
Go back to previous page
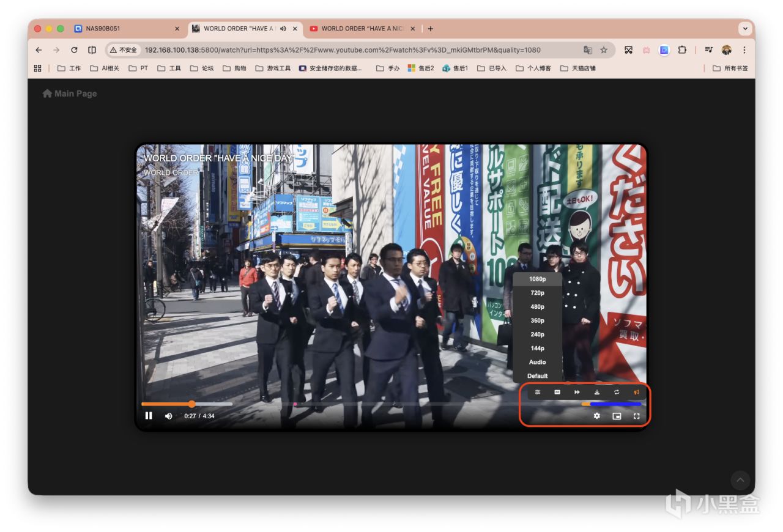(x=39, y=50)
